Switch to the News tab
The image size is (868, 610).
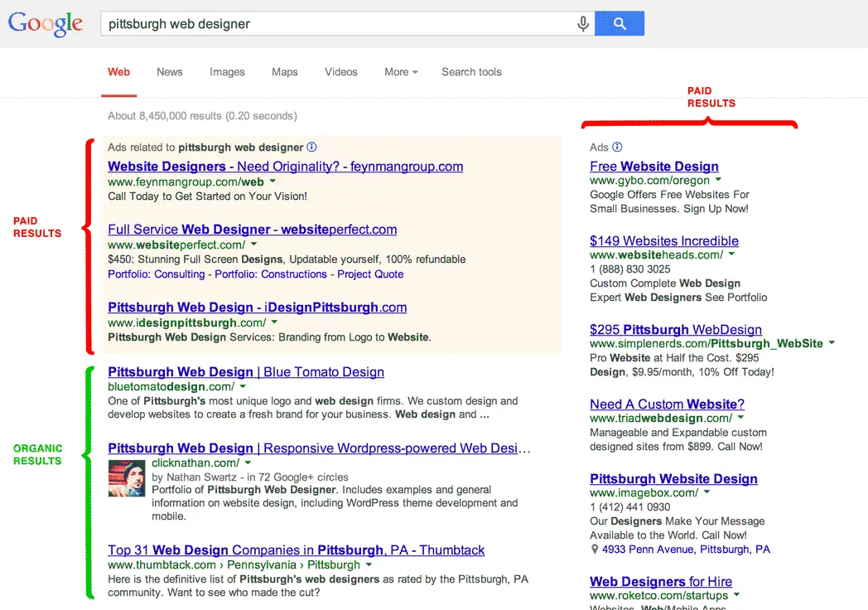point(170,72)
